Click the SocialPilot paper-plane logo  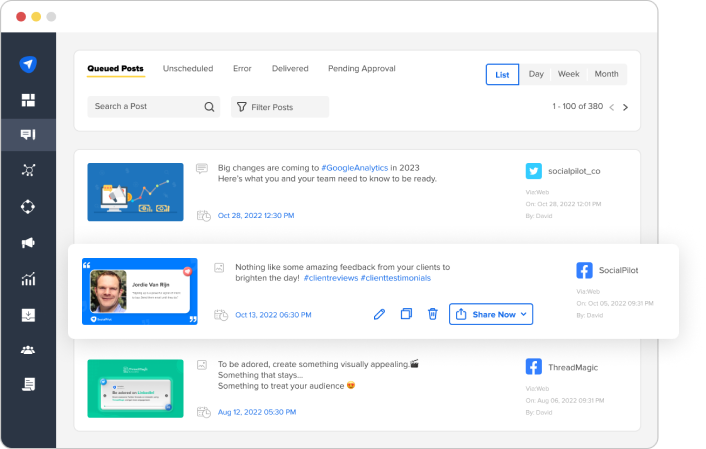[x=28, y=64]
